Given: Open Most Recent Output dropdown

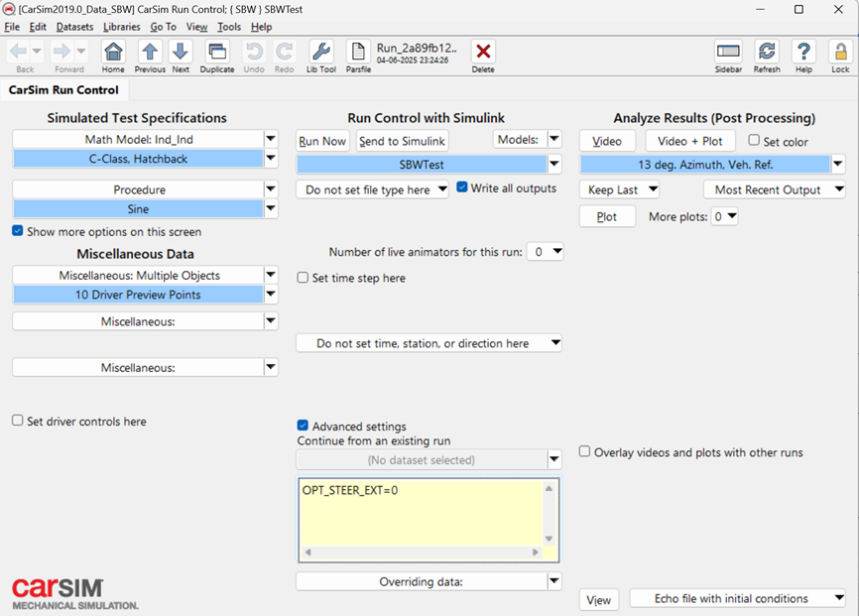Looking at the screenshot, I should pyautogui.click(x=775, y=189).
